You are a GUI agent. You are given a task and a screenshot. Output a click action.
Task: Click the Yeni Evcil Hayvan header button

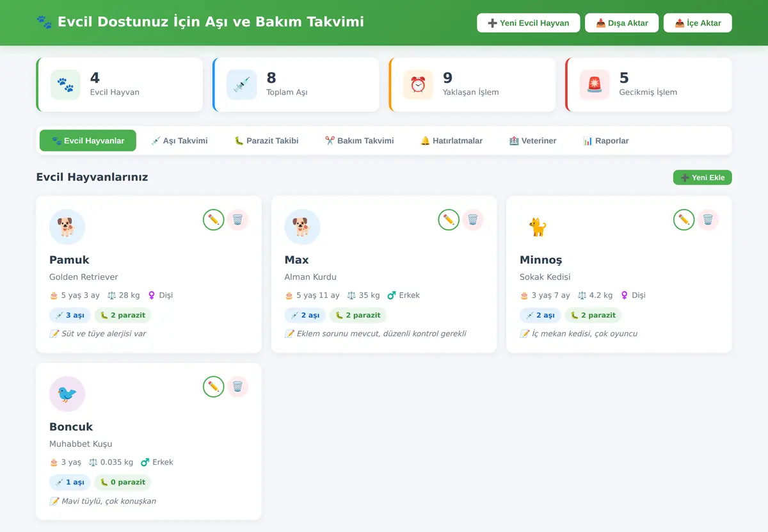click(x=529, y=23)
